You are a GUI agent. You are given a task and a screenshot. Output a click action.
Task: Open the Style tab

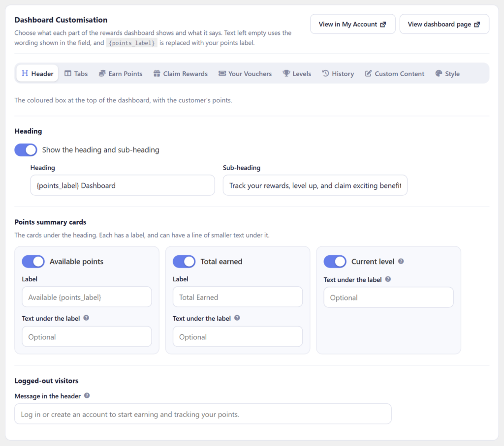click(x=447, y=74)
